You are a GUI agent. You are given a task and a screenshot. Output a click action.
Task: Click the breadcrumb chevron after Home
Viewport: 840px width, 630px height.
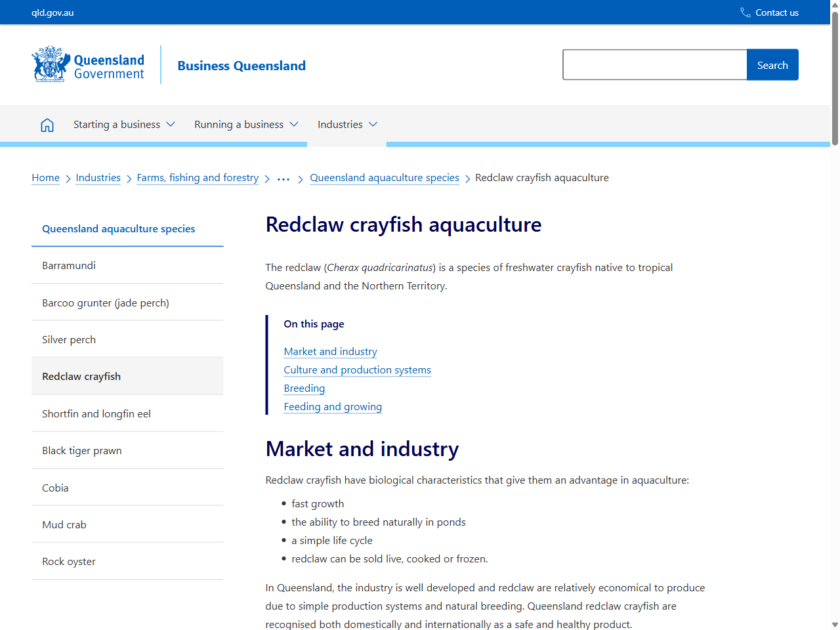pyautogui.click(x=67, y=178)
